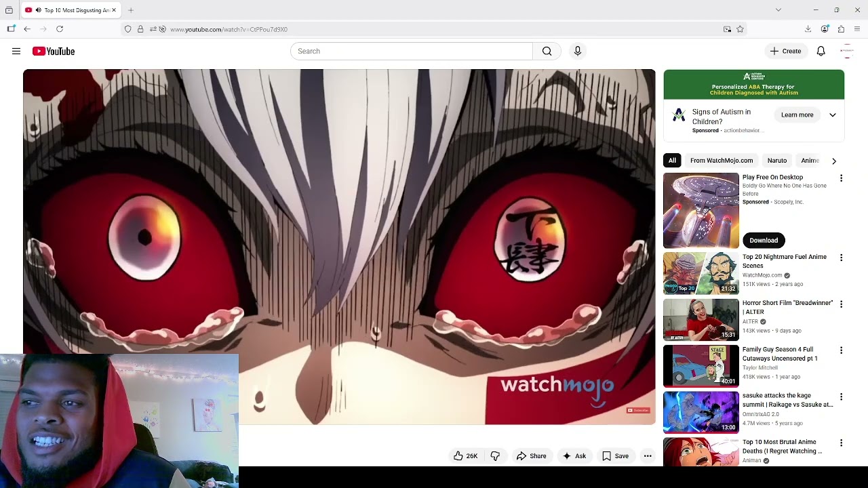Open options for Play Free On Desktop ad
868x488 pixels.
[841, 178]
